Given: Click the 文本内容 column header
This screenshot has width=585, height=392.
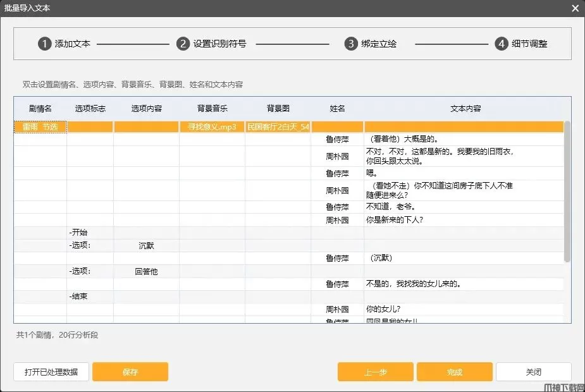Looking at the screenshot, I should (465, 109).
